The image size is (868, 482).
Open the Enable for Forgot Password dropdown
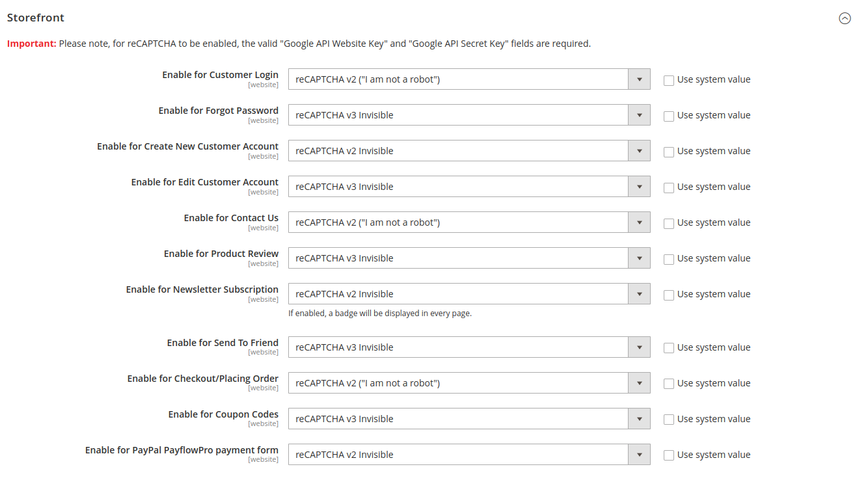click(469, 115)
